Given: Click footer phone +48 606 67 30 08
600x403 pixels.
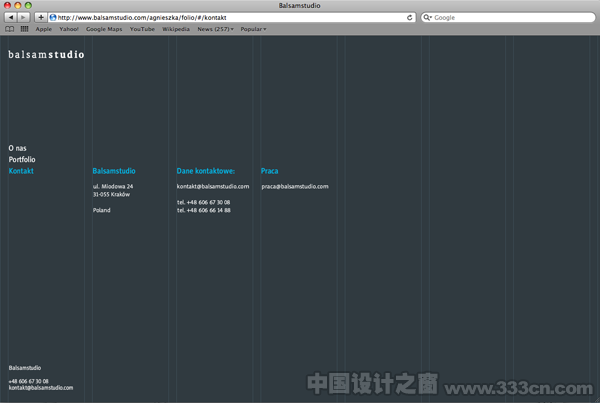Looking at the screenshot, I should 29,381.
